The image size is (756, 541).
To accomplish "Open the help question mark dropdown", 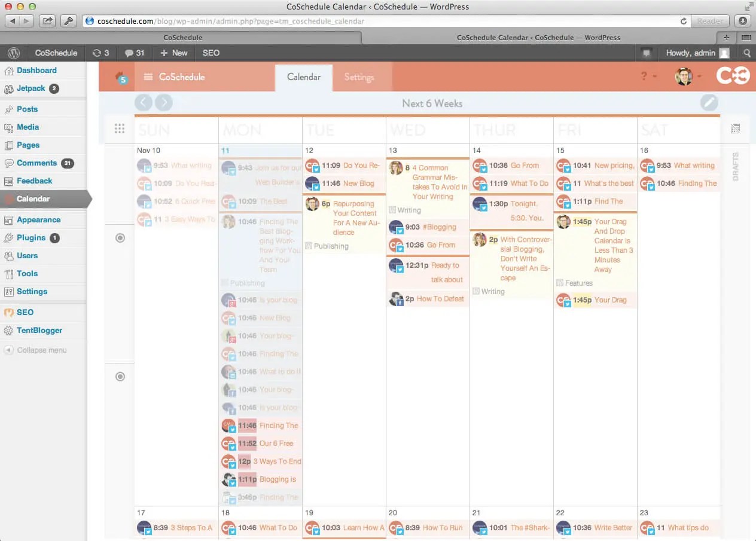I will point(644,77).
